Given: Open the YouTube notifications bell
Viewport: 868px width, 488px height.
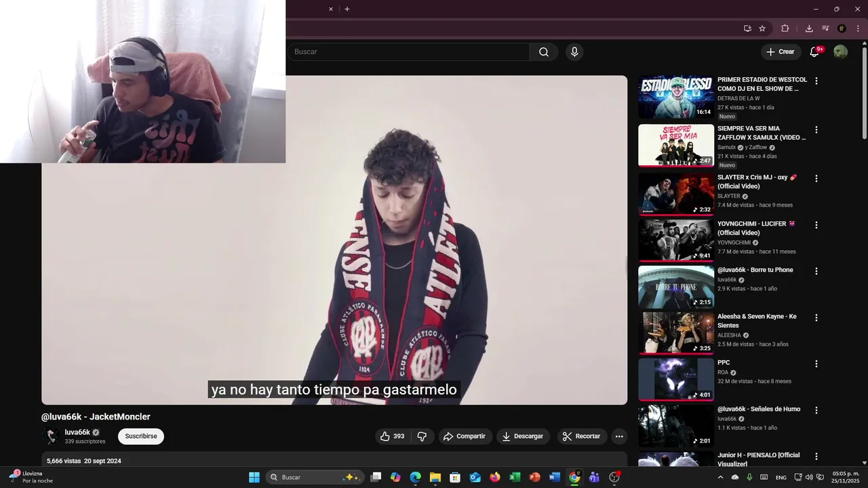Looking at the screenshot, I should click(815, 52).
